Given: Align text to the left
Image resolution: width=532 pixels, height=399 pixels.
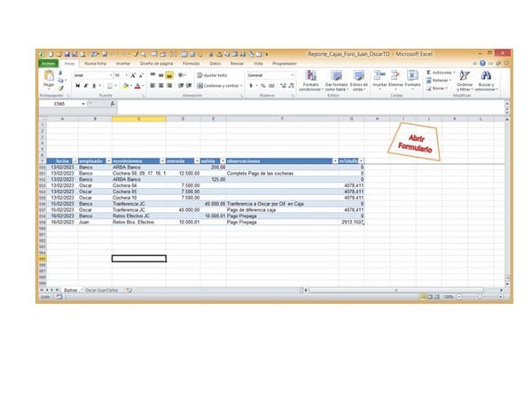Looking at the screenshot, I should 153,85.
